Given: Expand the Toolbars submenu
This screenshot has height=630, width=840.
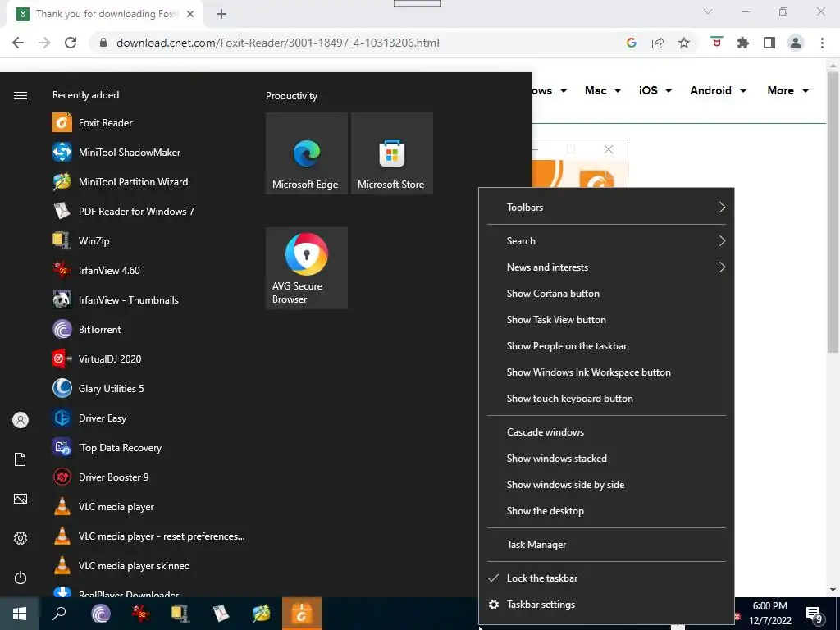Looking at the screenshot, I should [606, 208].
